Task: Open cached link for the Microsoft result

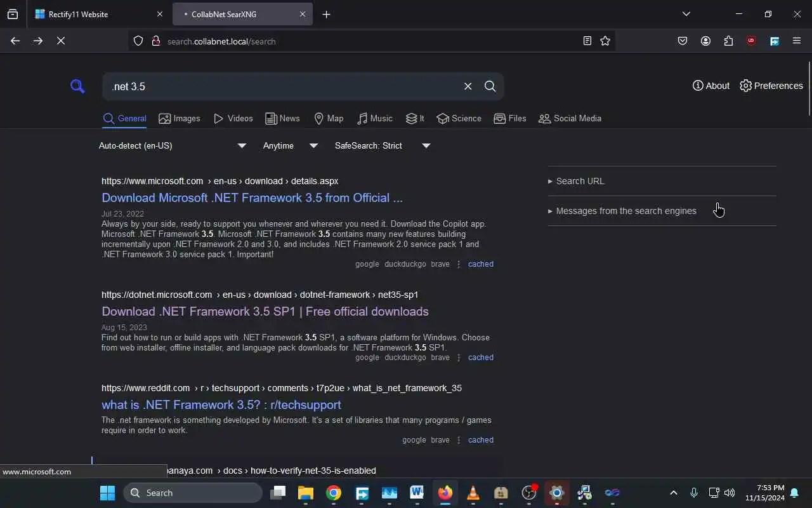Action: [x=481, y=264]
